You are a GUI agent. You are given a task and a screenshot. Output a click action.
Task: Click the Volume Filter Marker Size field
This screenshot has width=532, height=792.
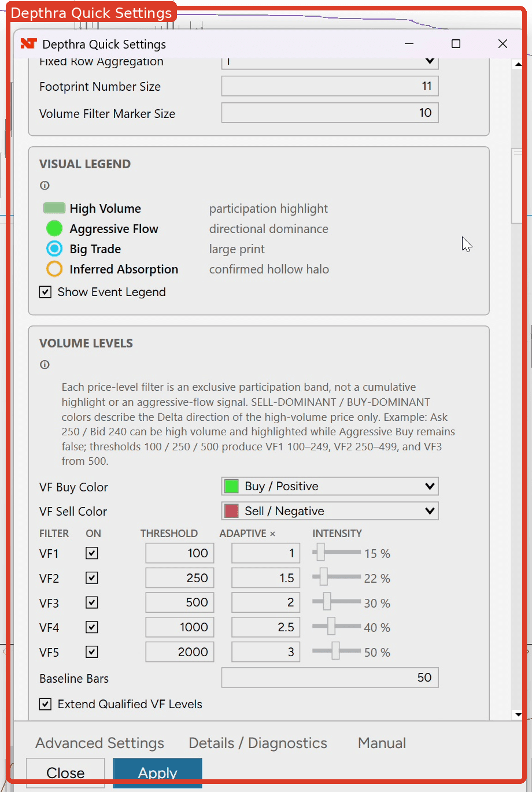coord(330,113)
